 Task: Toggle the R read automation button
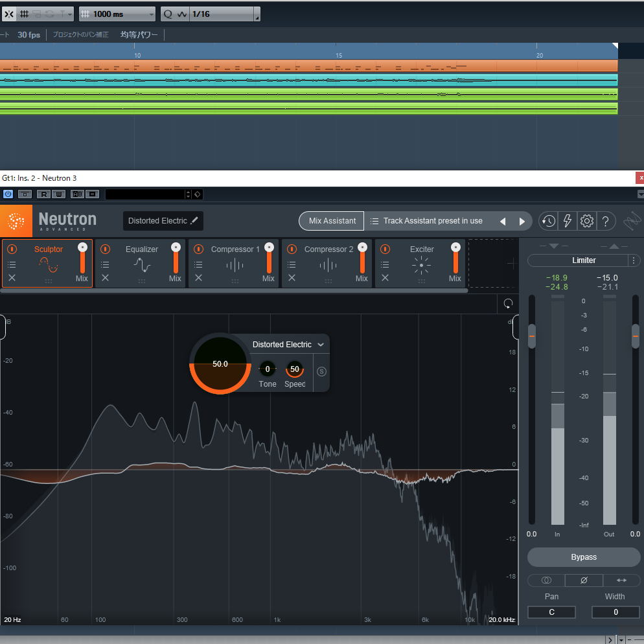pyautogui.click(x=43, y=194)
